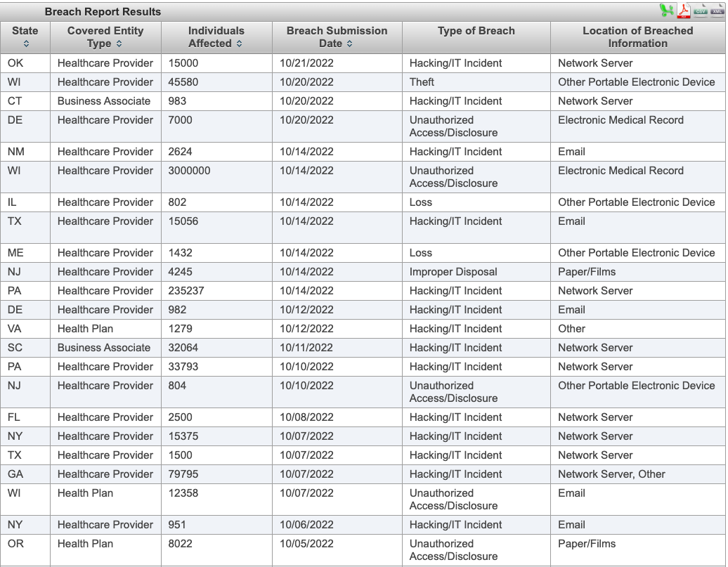Click the 10/05/2022 submission date cell

(337, 551)
